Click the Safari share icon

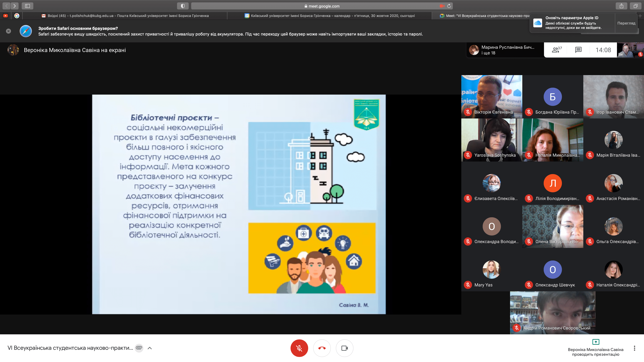click(x=621, y=6)
